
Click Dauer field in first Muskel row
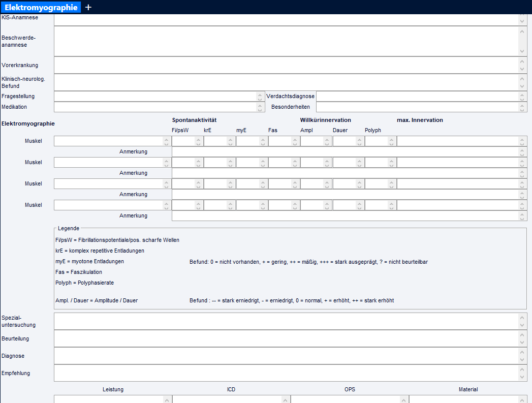coord(349,141)
